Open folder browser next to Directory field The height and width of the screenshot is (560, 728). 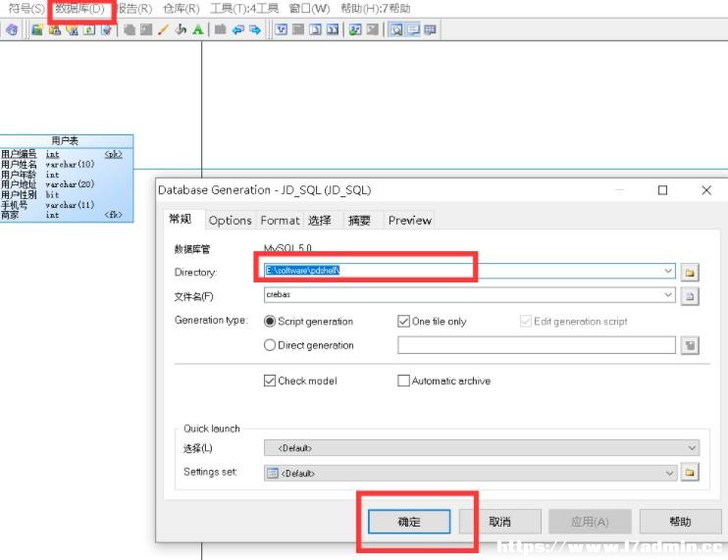pos(690,273)
